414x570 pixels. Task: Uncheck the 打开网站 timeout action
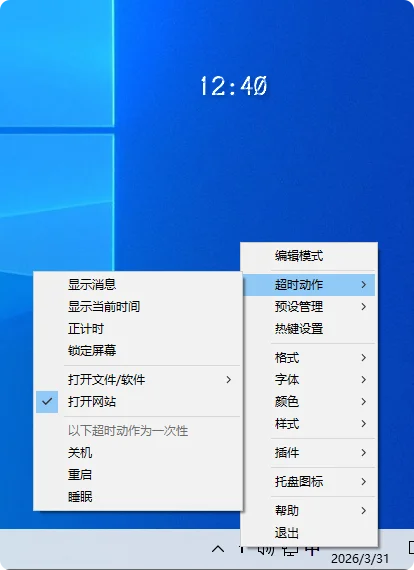(138, 402)
